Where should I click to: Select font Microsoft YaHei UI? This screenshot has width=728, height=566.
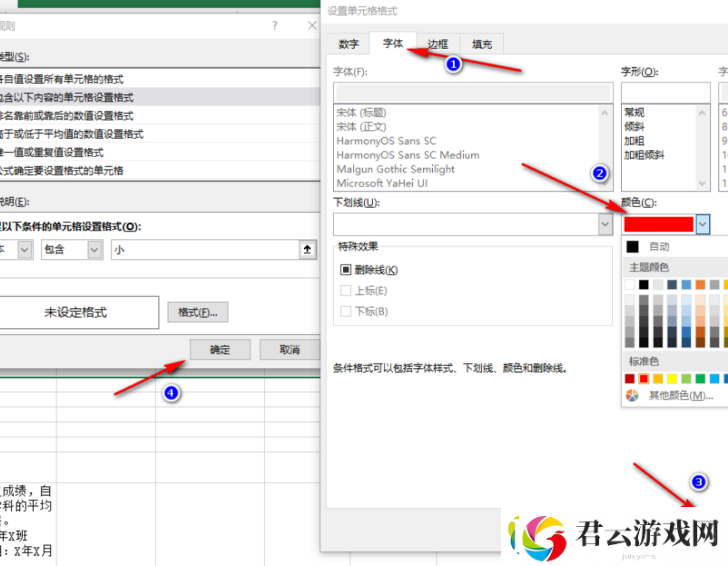click(x=382, y=184)
